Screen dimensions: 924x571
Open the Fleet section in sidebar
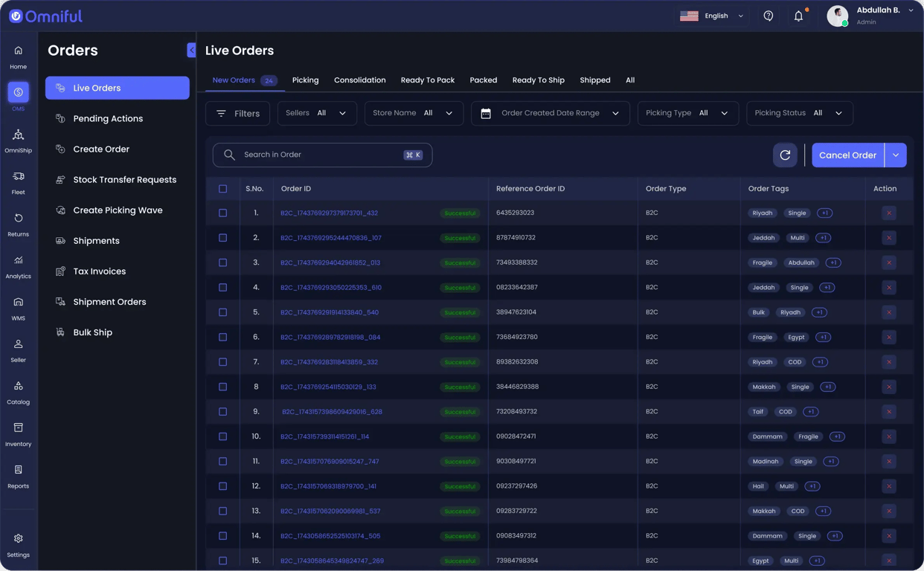[18, 182]
